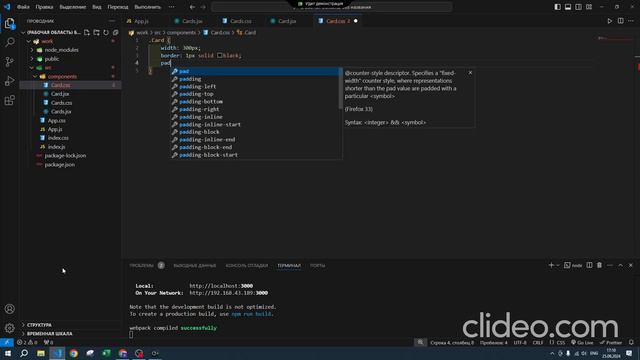The width and height of the screenshot is (640, 360).
Task: Create a new file in workspace explorer
Action: point(87,32)
